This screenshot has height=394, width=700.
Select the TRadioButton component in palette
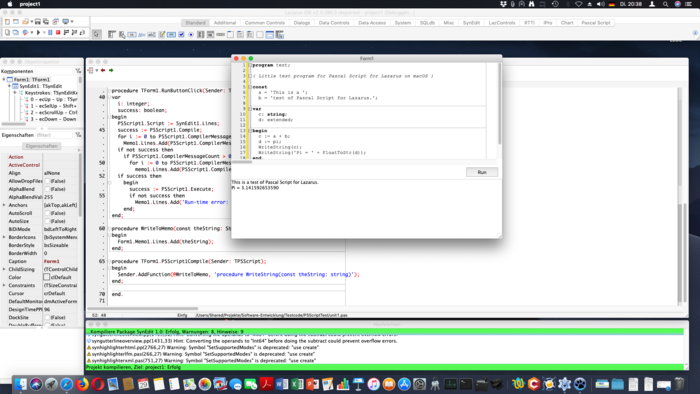tap(191, 34)
